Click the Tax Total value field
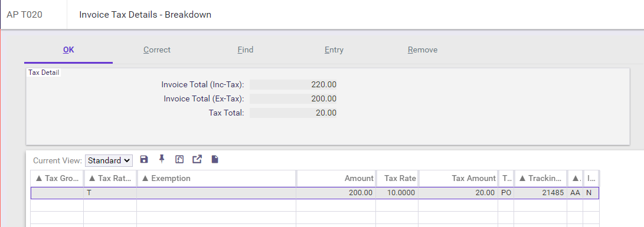The width and height of the screenshot is (644, 227). pyautogui.click(x=293, y=113)
